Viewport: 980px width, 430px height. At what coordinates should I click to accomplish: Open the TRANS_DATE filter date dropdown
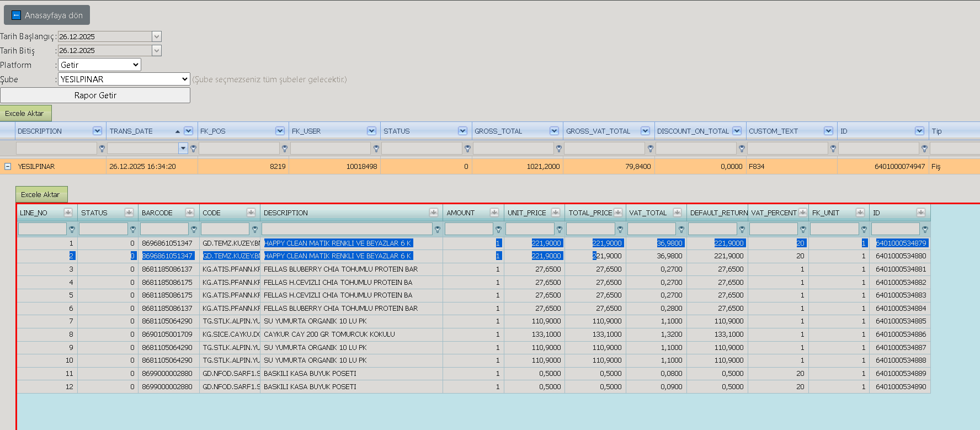[183, 148]
